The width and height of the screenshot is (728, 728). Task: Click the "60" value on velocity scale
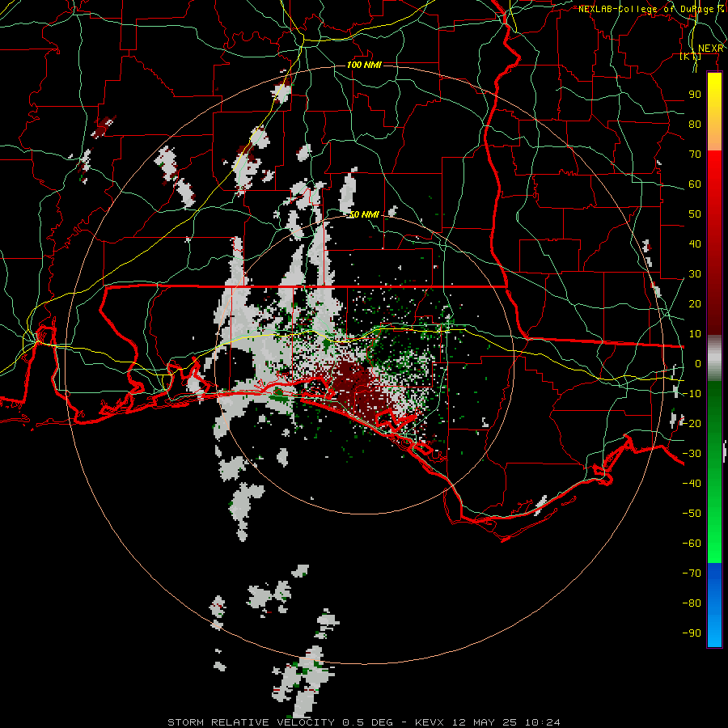pyautogui.click(x=695, y=184)
